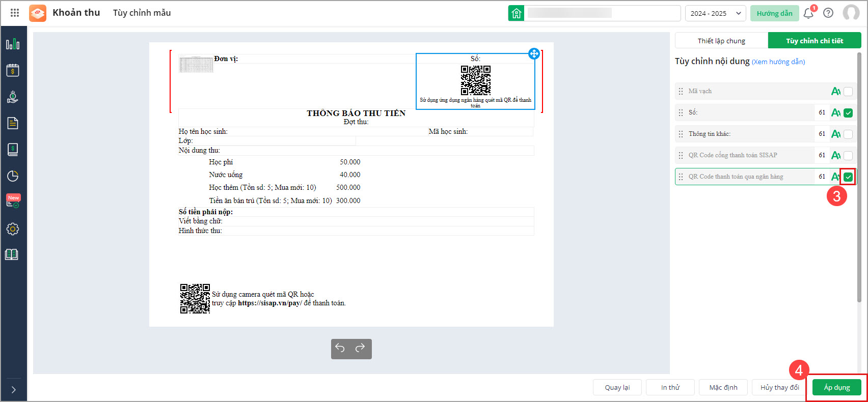Click the Hủy thay đổi button
The height and width of the screenshot is (402, 868).
(779, 387)
